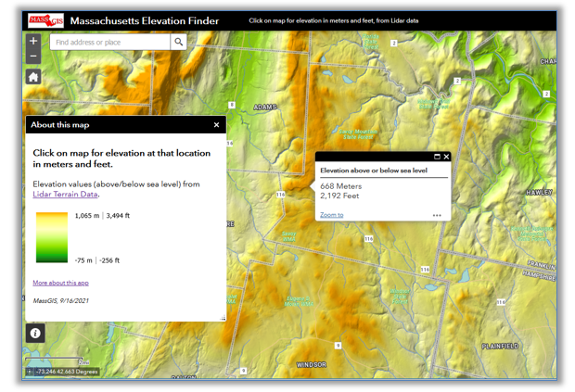Click the MassGIS logo
This screenshot has height=392, width=575.
click(x=45, y=20)
